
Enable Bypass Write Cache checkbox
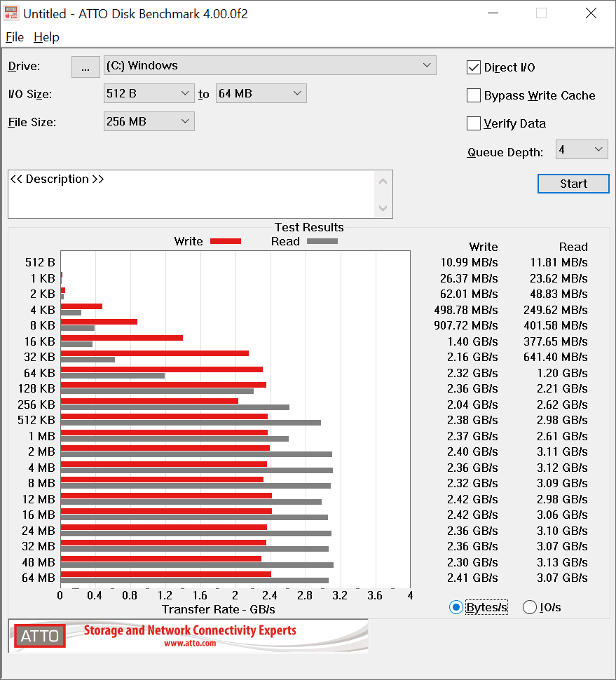[473, 95]
